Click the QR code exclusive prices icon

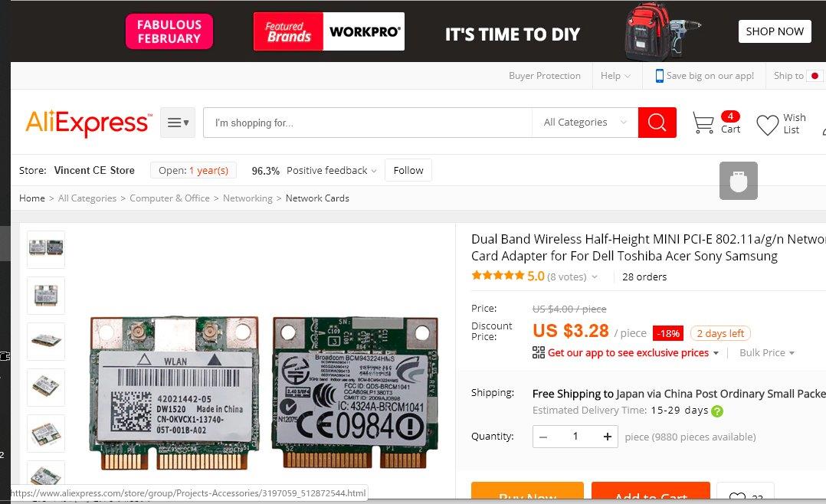click(539, 352)
